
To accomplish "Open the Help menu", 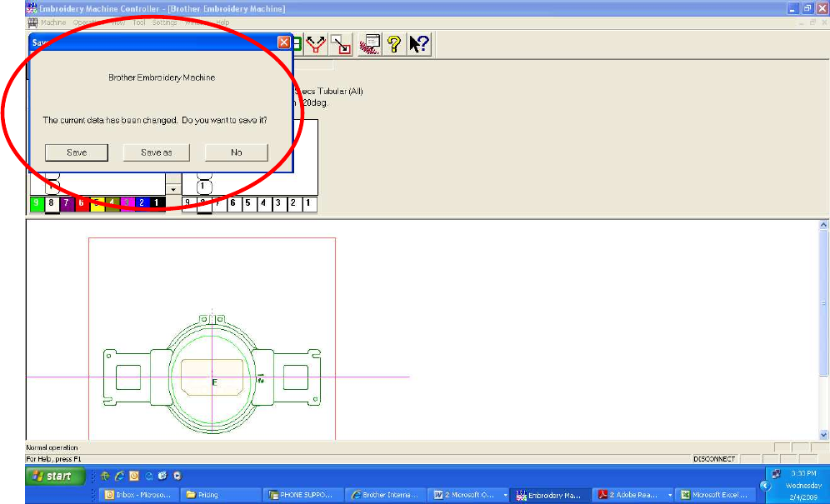I will (222, 22).
